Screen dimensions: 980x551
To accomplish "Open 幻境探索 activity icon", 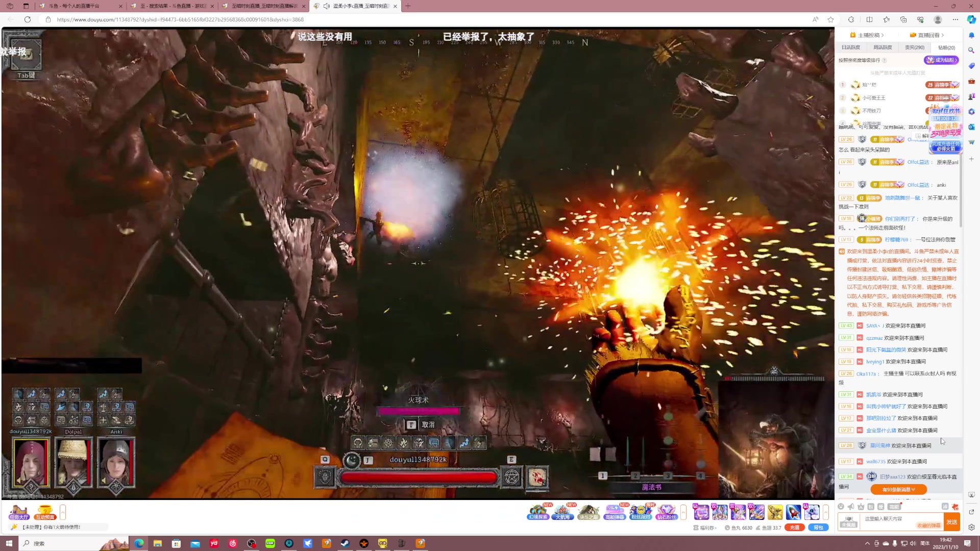I will 538,512.
